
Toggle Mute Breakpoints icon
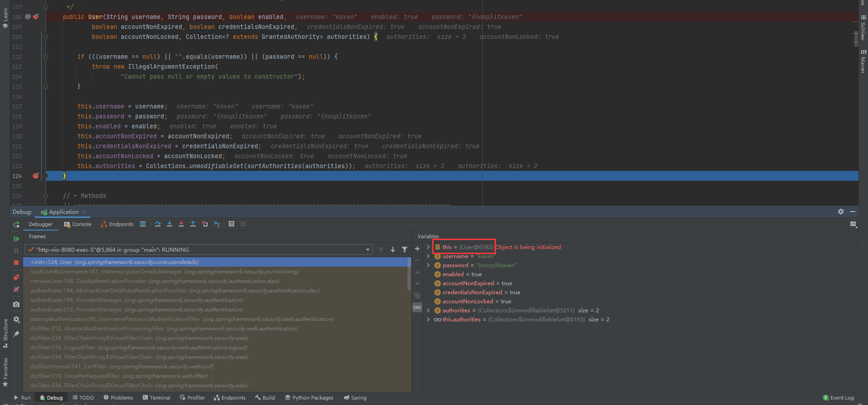tap(16, 289)
